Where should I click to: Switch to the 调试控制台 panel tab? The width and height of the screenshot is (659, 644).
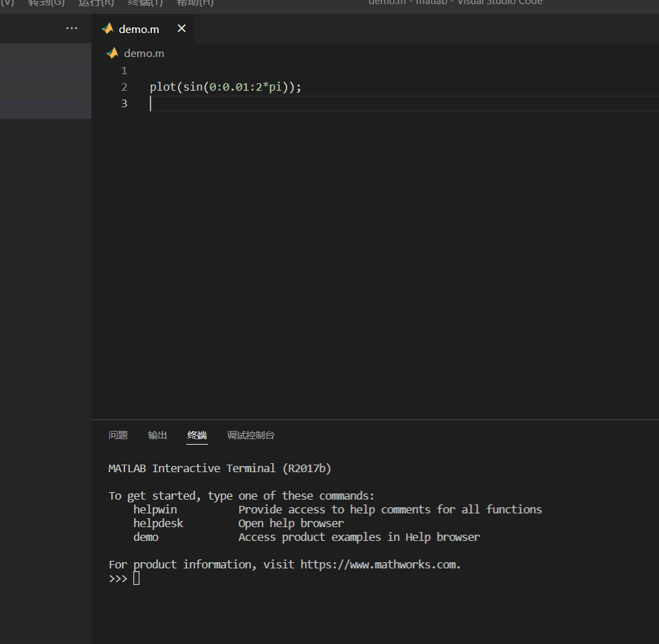(x=251, y=435)
